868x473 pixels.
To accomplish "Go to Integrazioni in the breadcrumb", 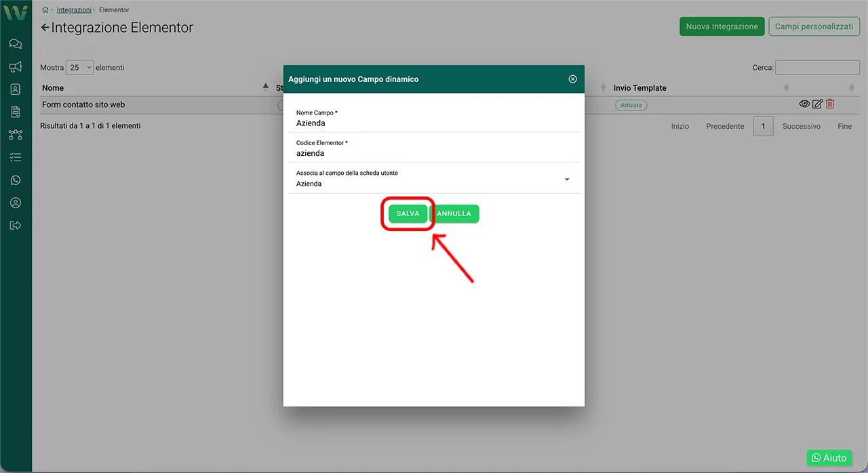I will 74,10.
